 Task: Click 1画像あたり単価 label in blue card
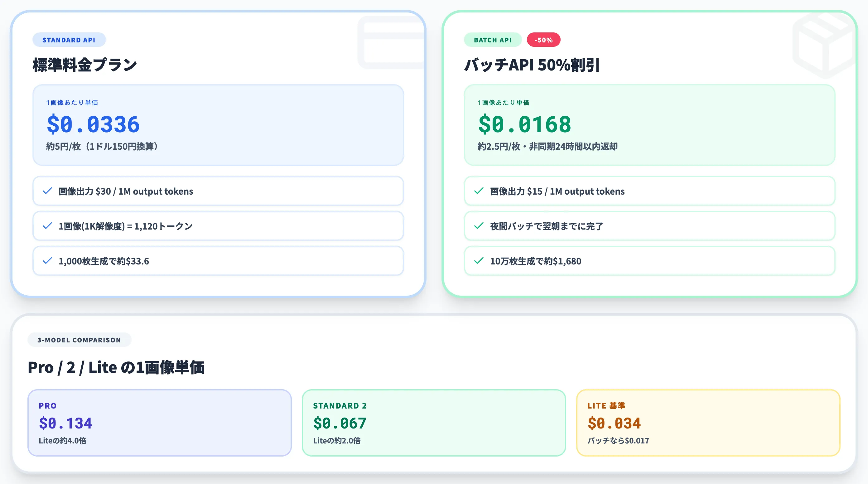[x=72, y=103]
